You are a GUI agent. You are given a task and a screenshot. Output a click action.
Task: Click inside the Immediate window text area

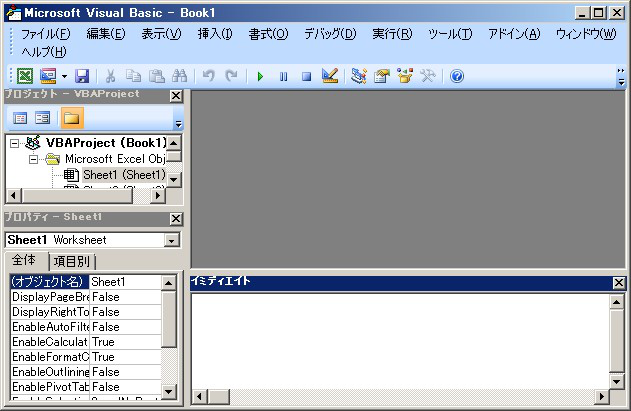pyautogui.click(x=400, y=341)
